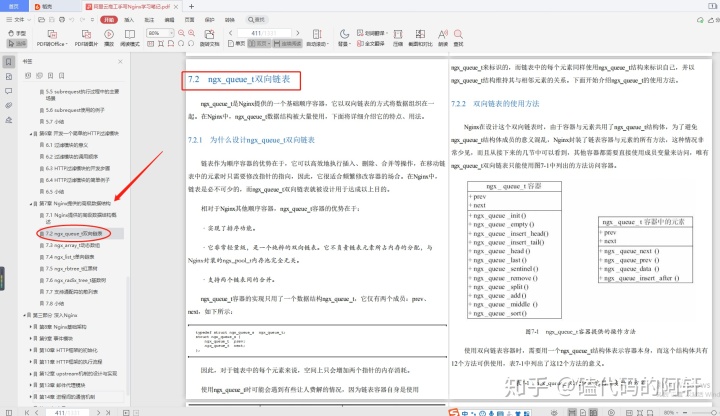Expand chapter 8 Nginx基础架构 bookmark
This screenshot has width=720, height=416.
[x=31, y=327]
